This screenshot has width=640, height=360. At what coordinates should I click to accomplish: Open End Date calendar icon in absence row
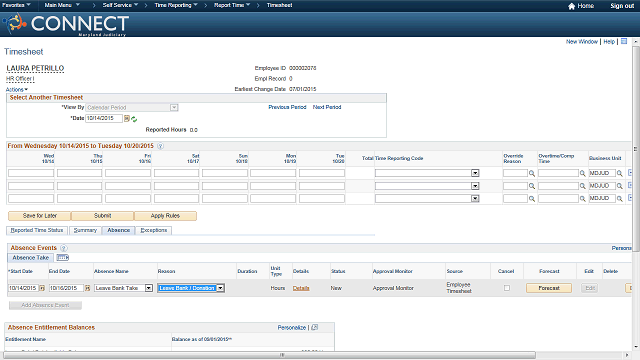coord(87,288)
